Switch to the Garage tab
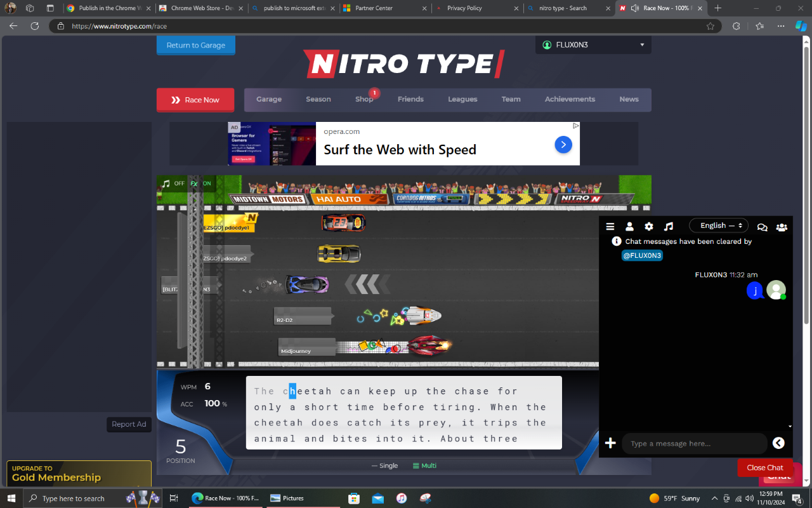The width and height of the screenshot is (812, 508). pyautogui.click(x=268, y=100)
